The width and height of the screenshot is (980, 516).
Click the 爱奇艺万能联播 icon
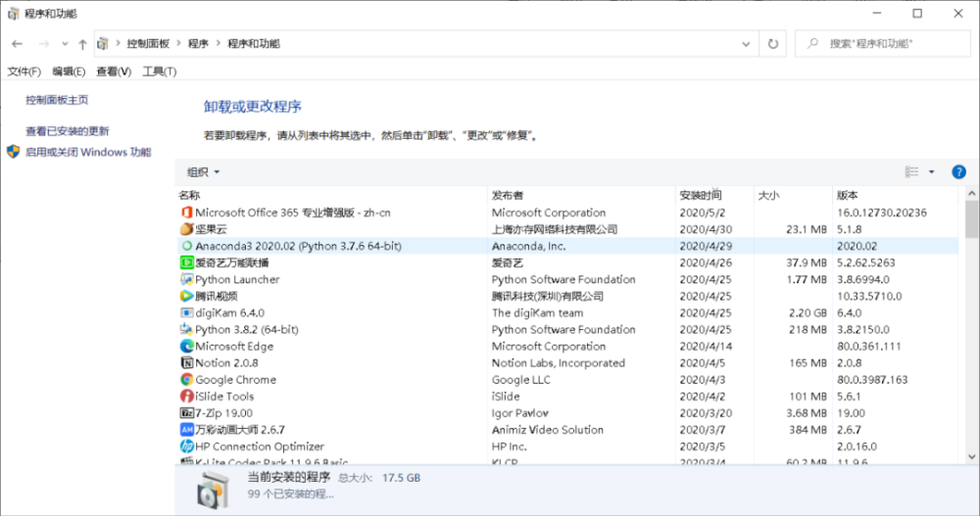186,262
